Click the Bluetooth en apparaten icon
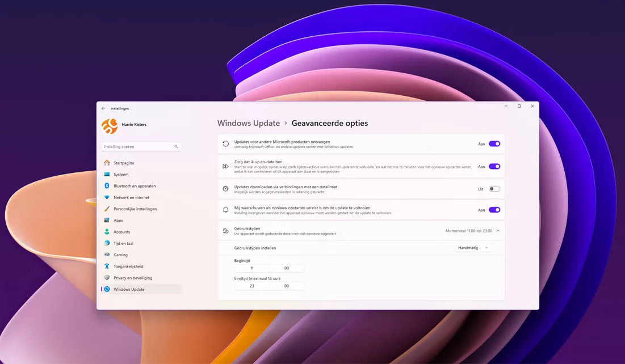 (x=107, y=186)
